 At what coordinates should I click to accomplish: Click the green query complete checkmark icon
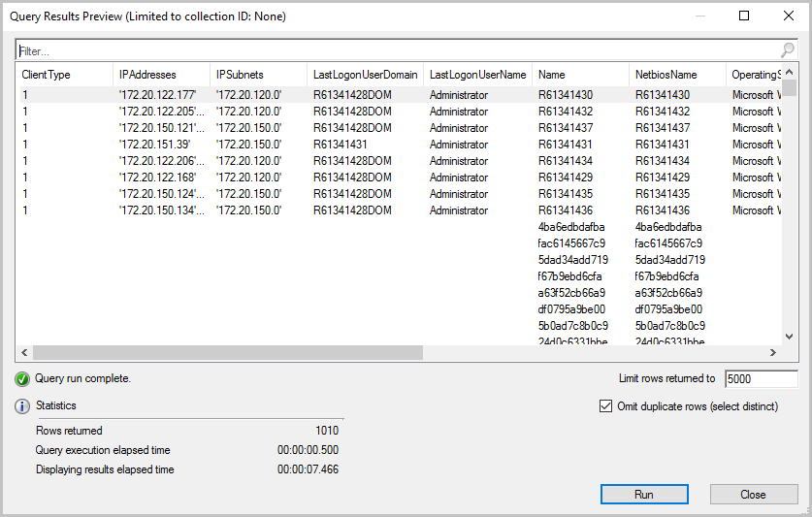tap(22, 379)
